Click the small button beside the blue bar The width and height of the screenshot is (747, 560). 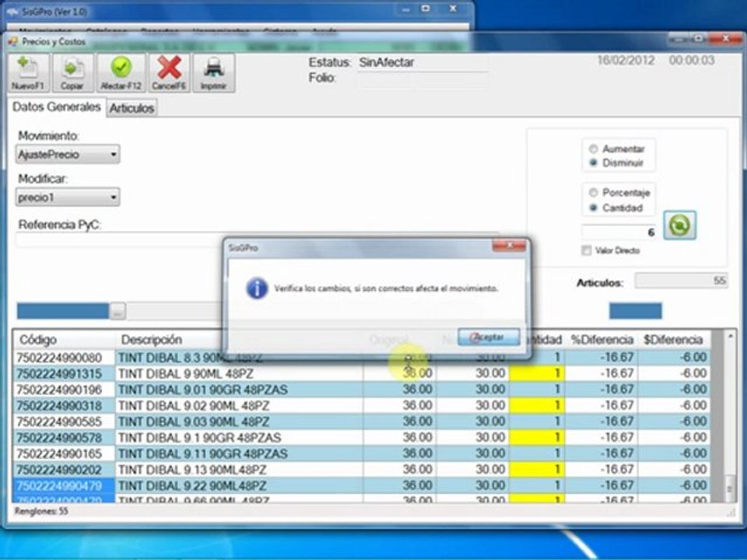pos(117,311)
